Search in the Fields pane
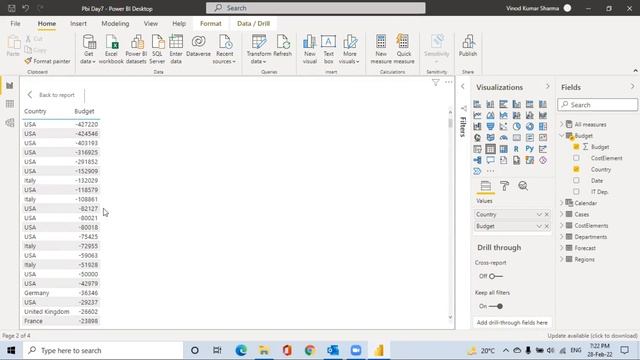Screen dimensions: 640x360 tap(598, 105)
